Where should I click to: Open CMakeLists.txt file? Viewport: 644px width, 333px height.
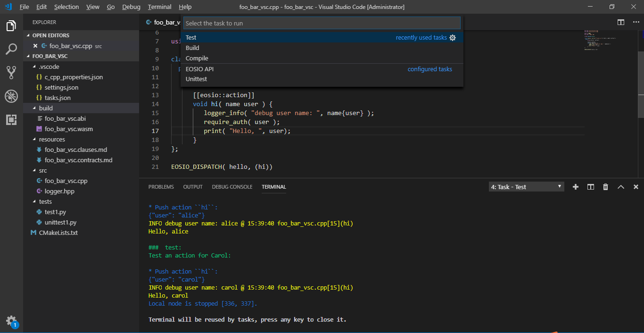[x=81, y=233]
